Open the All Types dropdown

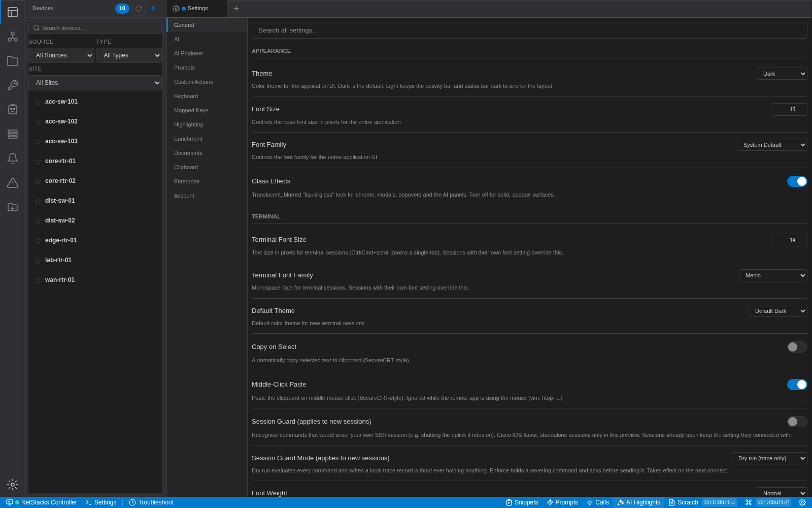pyautogui.click(x=129, y=55)
